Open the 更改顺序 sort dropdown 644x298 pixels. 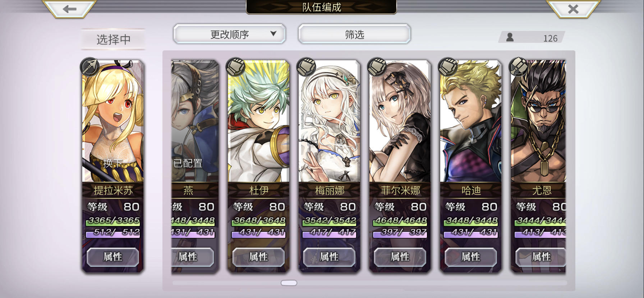click(x=230, y=34)
